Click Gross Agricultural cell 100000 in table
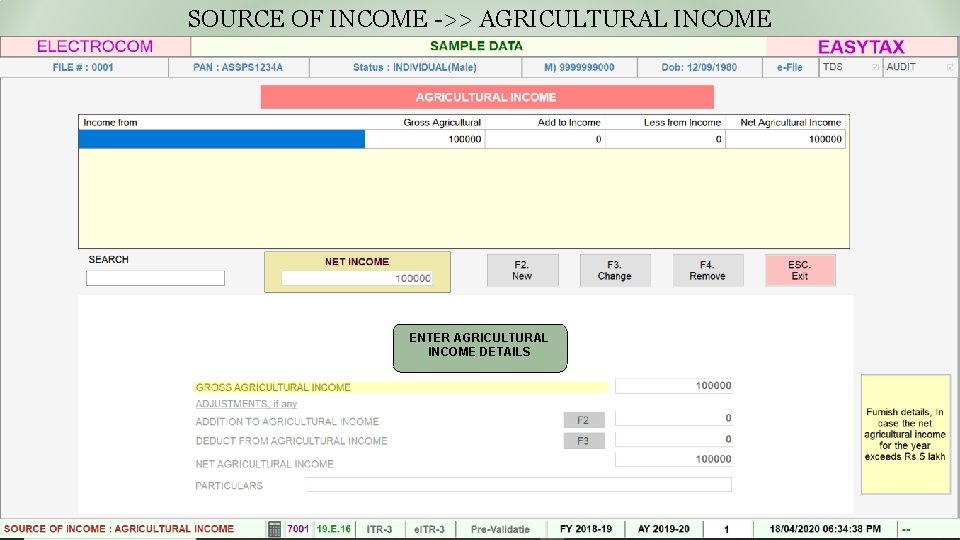Viewport: 960px width, 540px height. pos(425,139)
